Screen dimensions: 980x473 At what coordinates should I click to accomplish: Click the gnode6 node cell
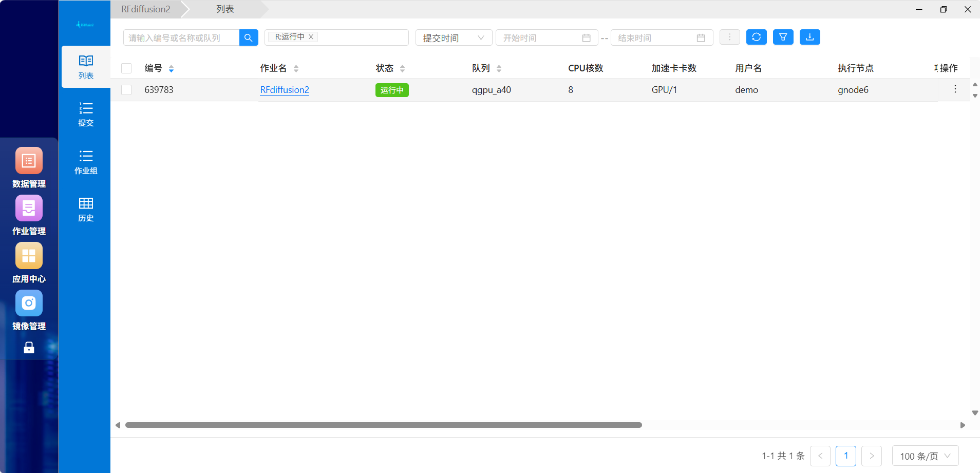pos(853,90)
